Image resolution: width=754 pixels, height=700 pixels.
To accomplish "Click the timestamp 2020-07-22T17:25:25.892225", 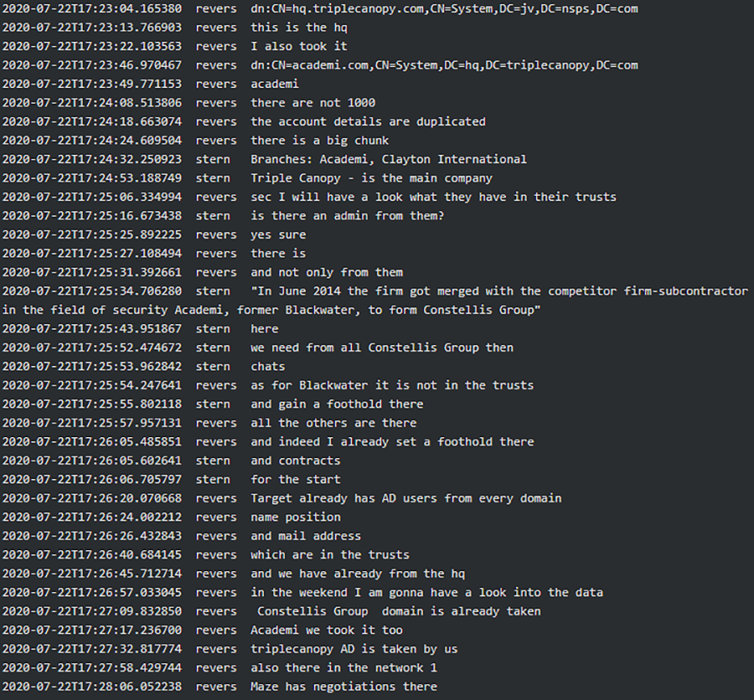I will (91, 234).
